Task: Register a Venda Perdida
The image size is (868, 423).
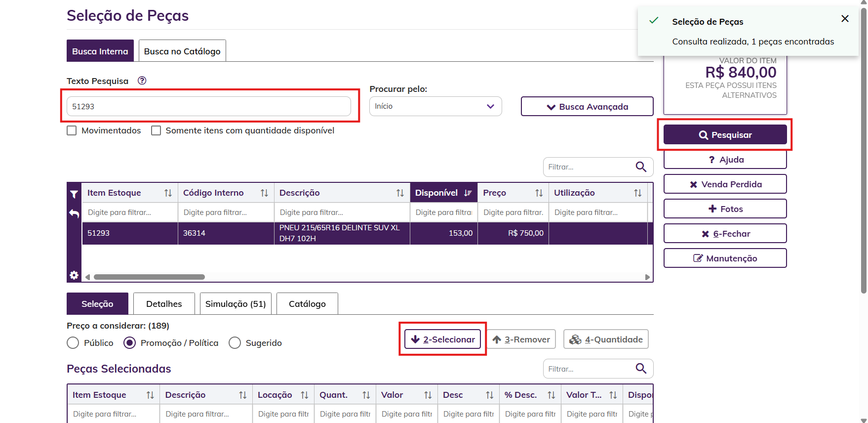Action: click(725, 184)
